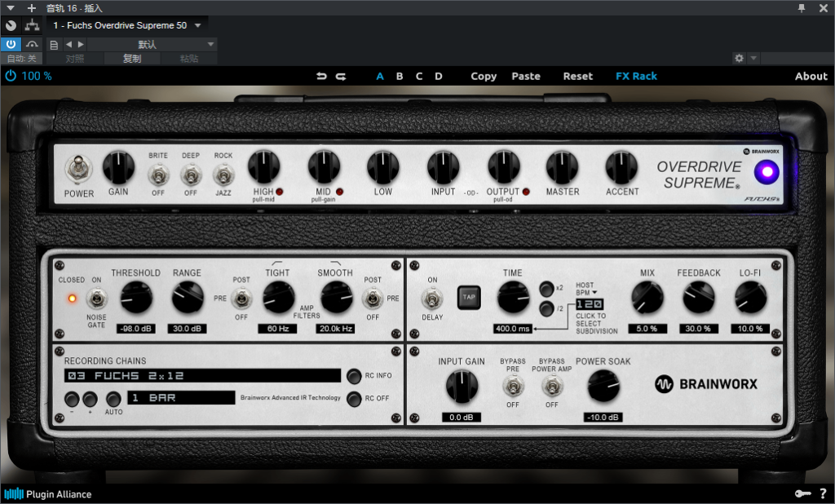Click the undo arrow in plugin toolbar

pos(321,76)
